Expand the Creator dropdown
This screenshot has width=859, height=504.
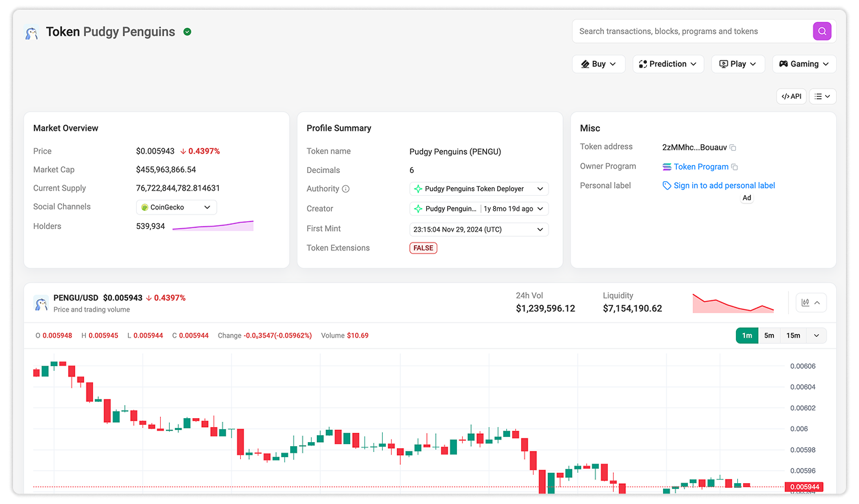click(479, 209)
